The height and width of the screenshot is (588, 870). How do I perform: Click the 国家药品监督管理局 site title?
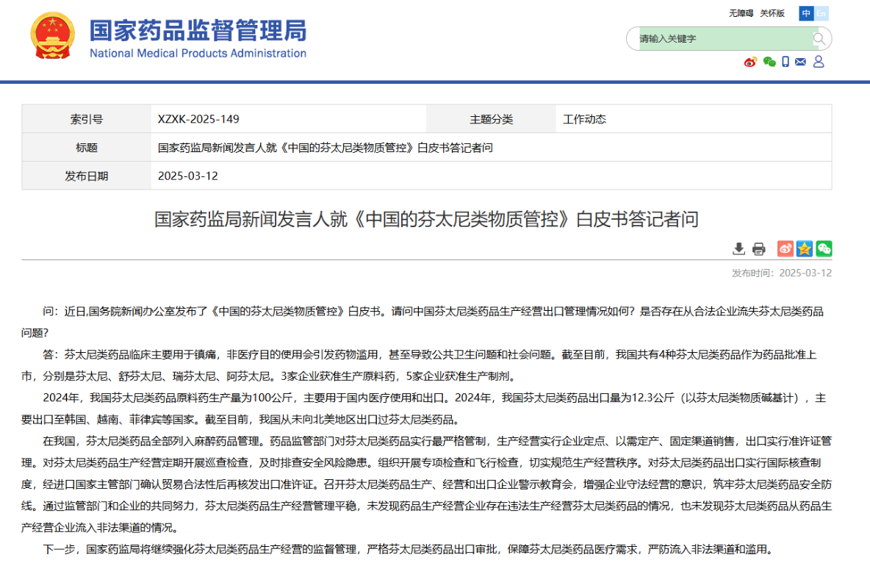pos(198,31)
